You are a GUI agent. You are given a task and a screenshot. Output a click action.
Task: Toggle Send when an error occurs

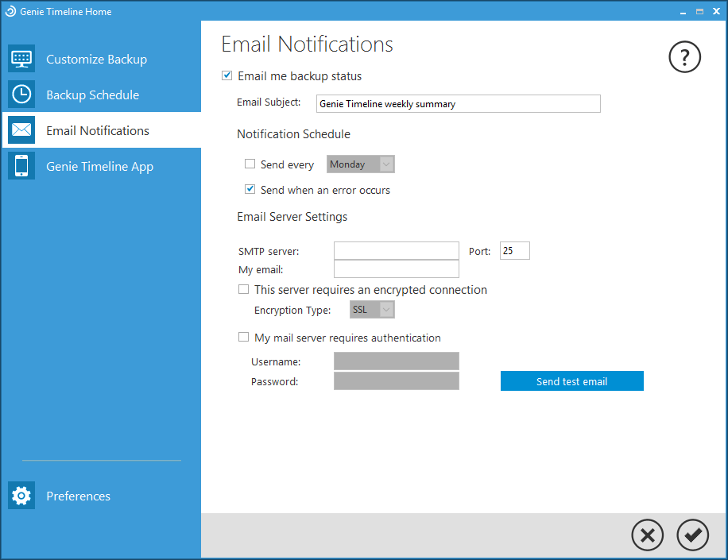tap(250, 189)
